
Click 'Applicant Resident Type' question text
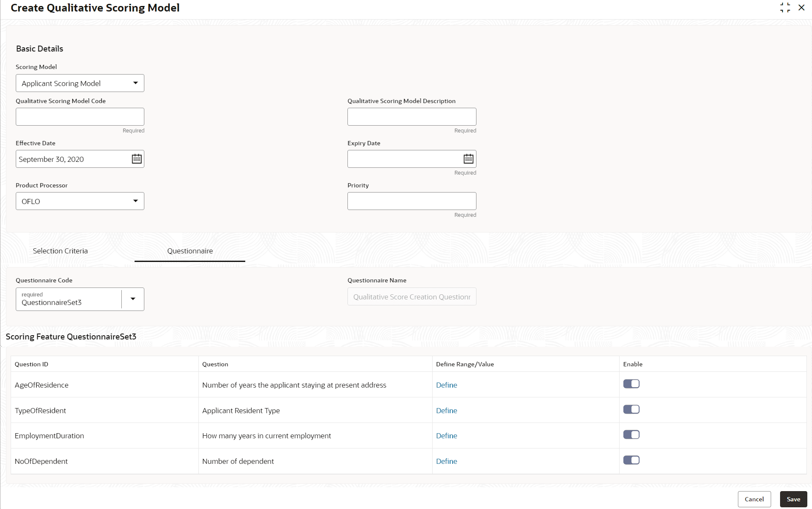(241, 411)
